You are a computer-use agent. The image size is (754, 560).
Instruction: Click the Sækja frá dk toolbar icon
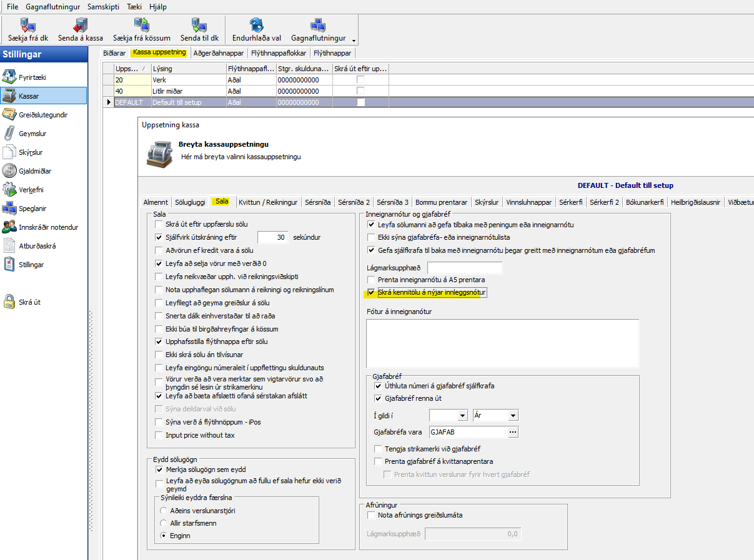click(28, 26)
